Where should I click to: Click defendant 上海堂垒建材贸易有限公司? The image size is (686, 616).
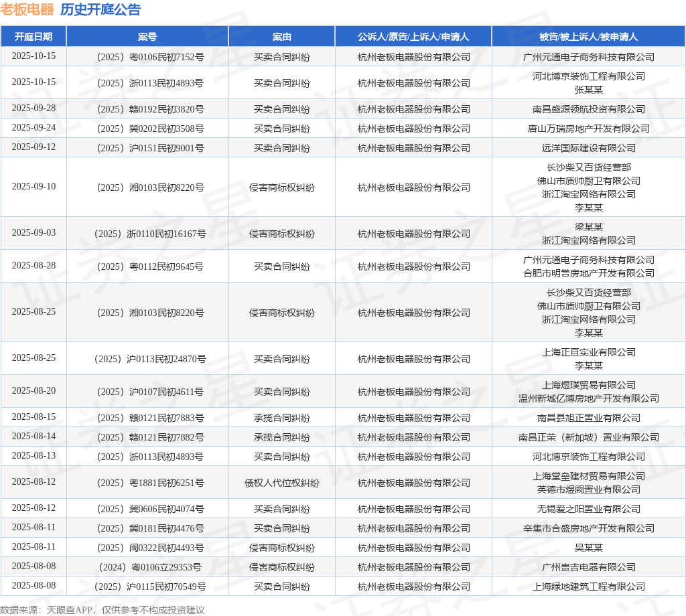point(589,476)
